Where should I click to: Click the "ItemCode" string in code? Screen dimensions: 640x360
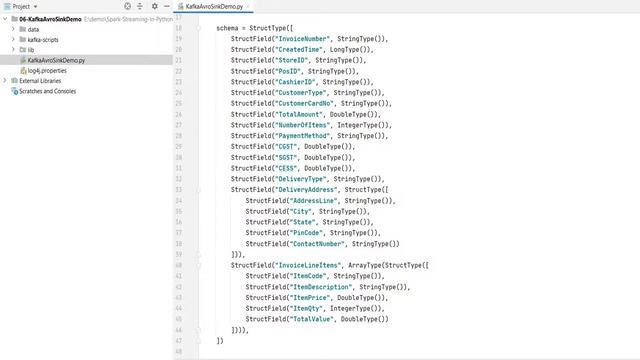pyautogui.click(x=308, y=276)
